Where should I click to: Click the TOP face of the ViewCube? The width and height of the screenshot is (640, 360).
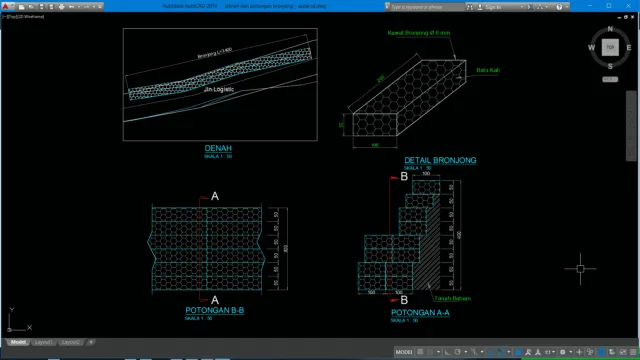point(610,47)
